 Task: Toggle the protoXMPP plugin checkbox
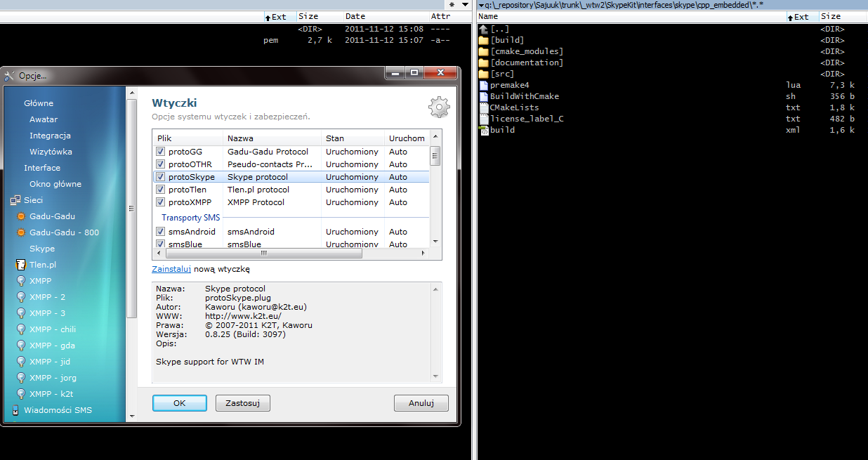(161, 202)
